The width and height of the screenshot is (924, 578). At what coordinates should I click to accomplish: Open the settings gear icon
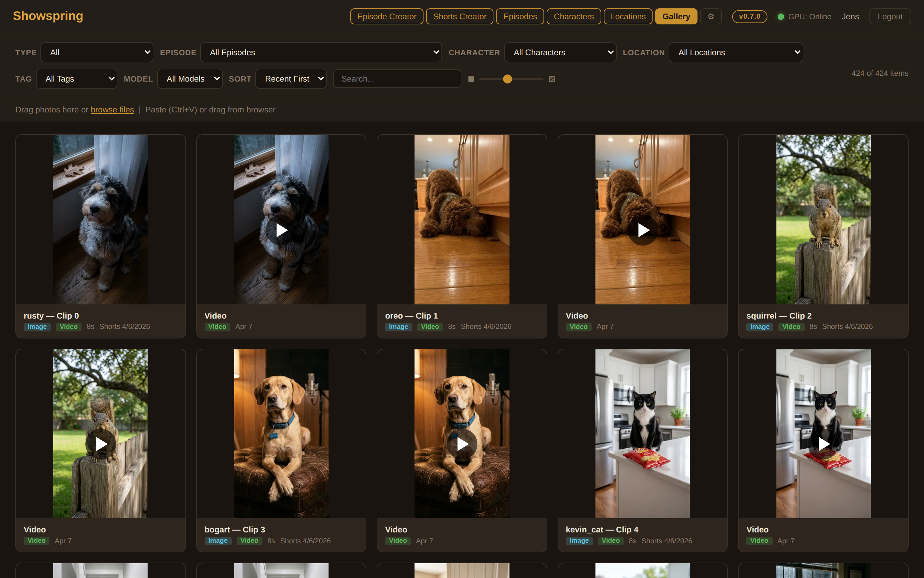tap(711, 16)
